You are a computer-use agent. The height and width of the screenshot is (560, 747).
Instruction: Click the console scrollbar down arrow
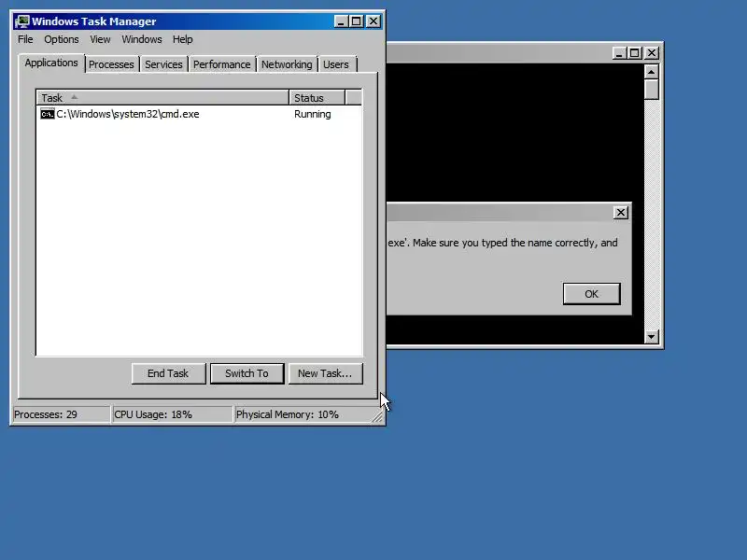click(x=651, y=337)
